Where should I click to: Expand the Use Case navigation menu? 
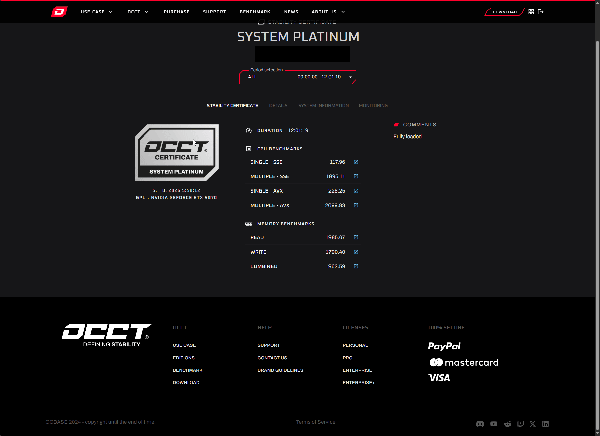click(96, 12)
